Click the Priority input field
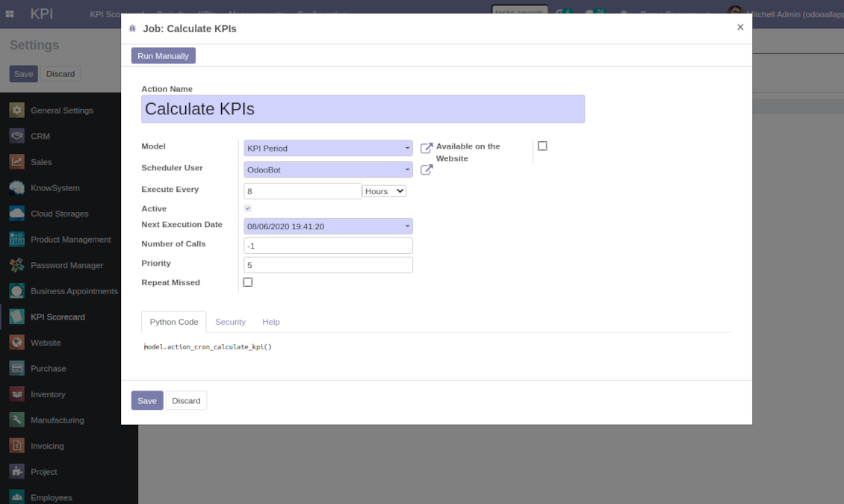Viewport: 844px width, 504px height. point(328,265)
